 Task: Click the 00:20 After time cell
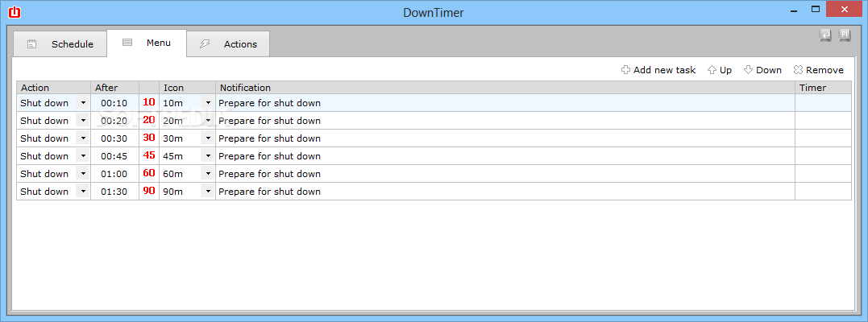point(114,121)
